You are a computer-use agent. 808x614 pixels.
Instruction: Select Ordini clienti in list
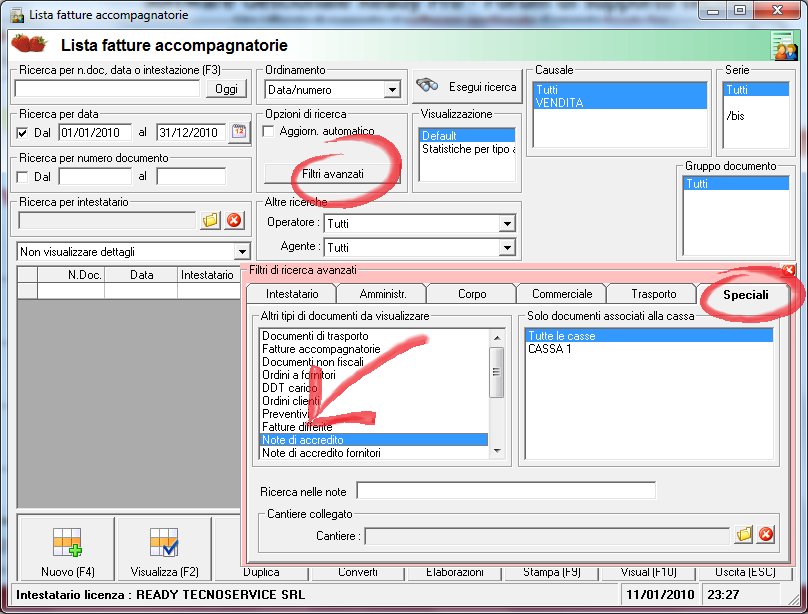(x=374, y=401)
